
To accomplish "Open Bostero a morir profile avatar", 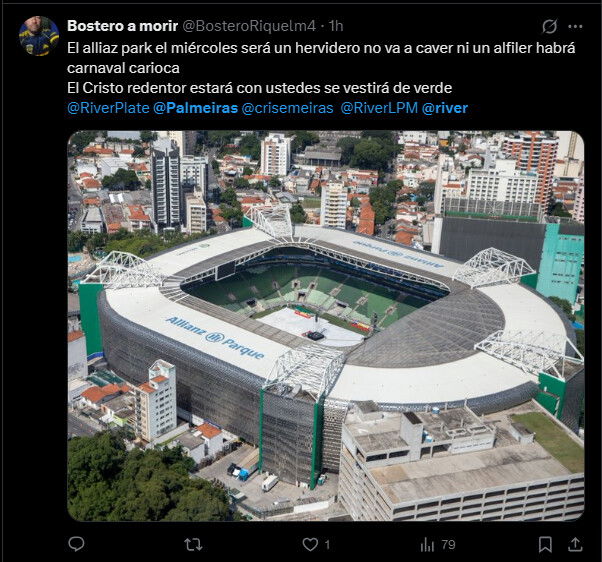I will (39, 36).
